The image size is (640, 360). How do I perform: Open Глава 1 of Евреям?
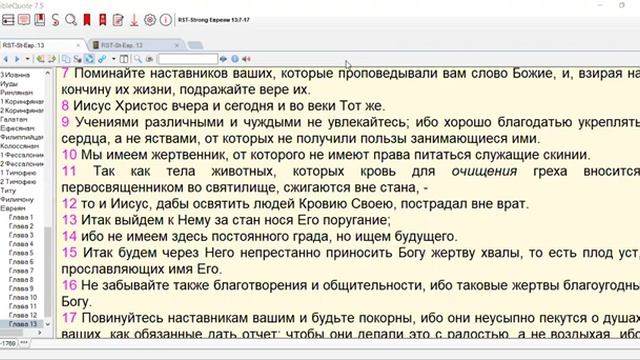(x=21, y=218)
